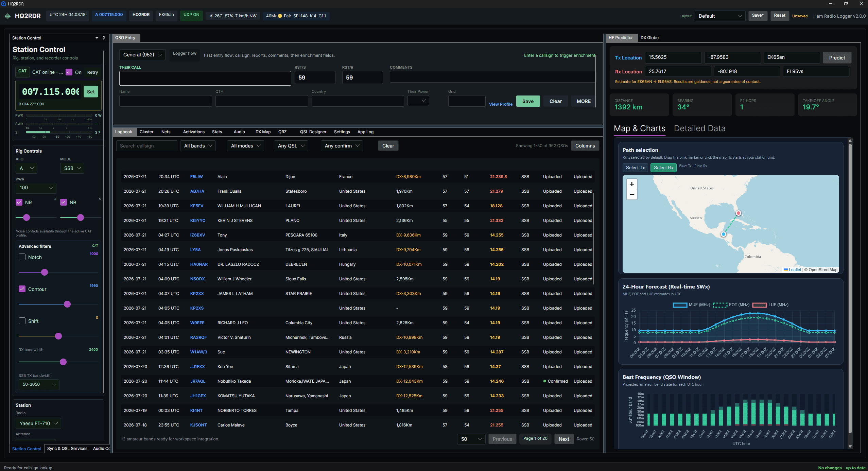Screen dimensions: 868x471
Task: Click the Reset layout button
Action: 780,16
